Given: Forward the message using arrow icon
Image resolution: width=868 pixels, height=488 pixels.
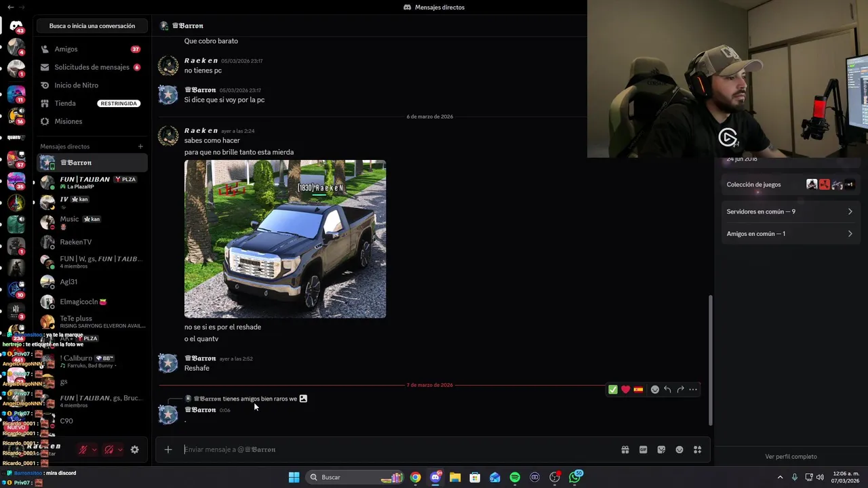Looking at the screenshot, I should click(x=680, y=390).
